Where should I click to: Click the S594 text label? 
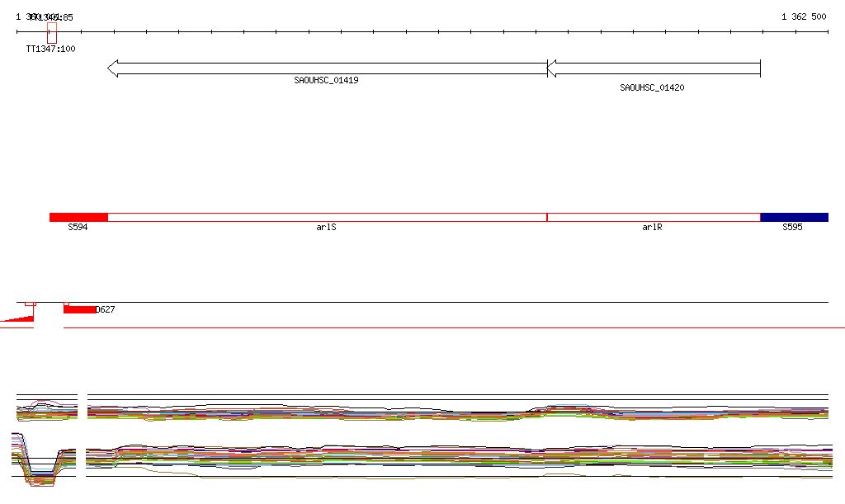78,227
